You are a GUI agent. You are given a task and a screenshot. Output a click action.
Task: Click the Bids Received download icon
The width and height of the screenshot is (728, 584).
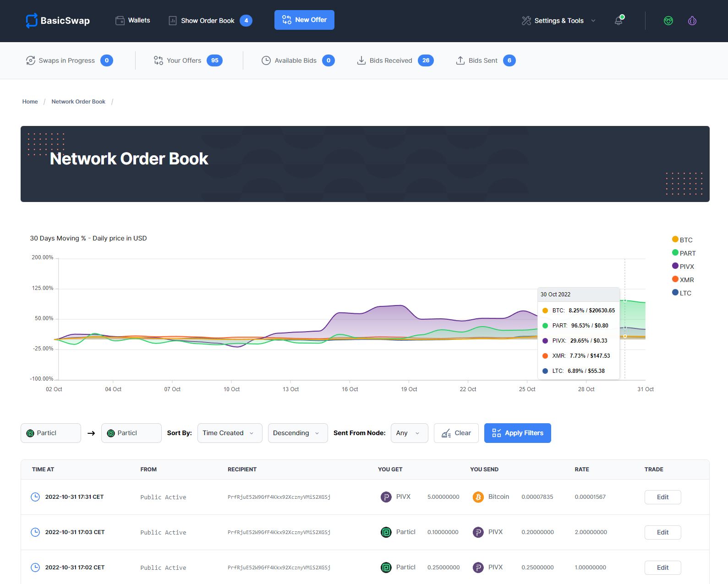(361, 60)
